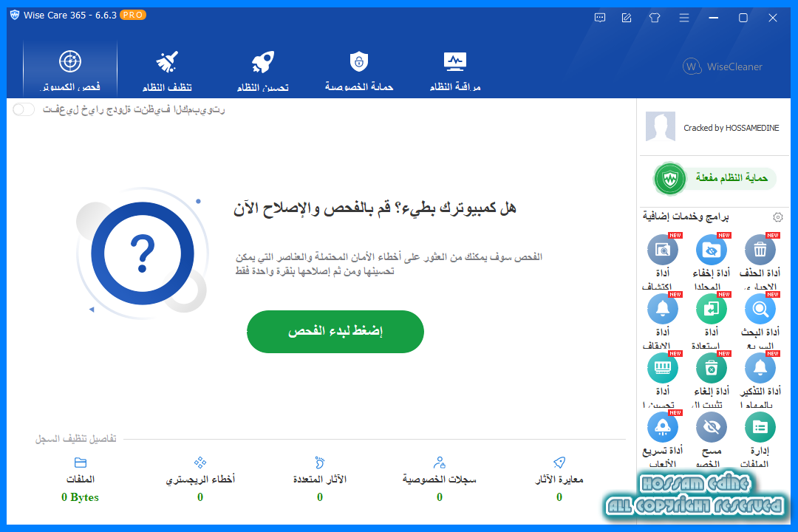Click the pencil-and-paper edit icon in the title bar
The image size is (798, 532).
pyautogui.click(x=627, y=18)
